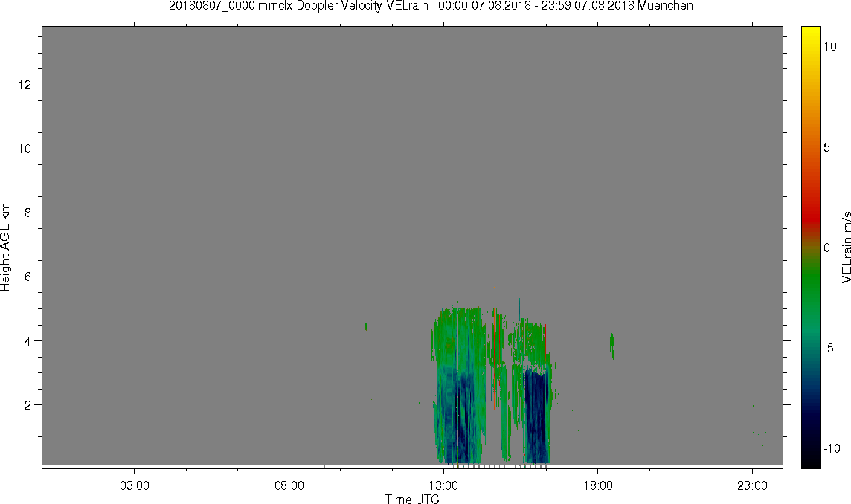The width and height of the screenshot is (851, 504).
Task: Click the 'Time UTC' x-axis label
Action: click(x=412, y=499)
